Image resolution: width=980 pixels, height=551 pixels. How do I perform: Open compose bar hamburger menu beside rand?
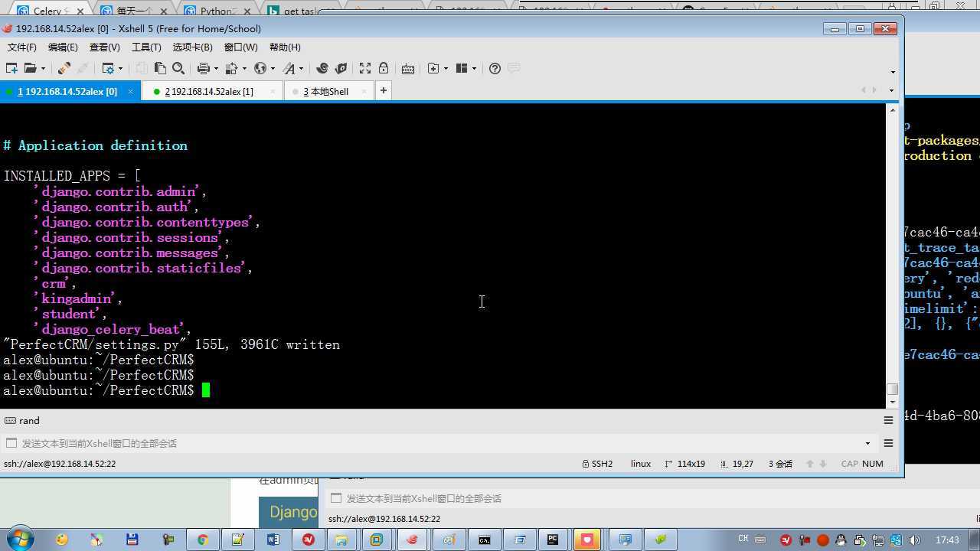pos(889,420)
